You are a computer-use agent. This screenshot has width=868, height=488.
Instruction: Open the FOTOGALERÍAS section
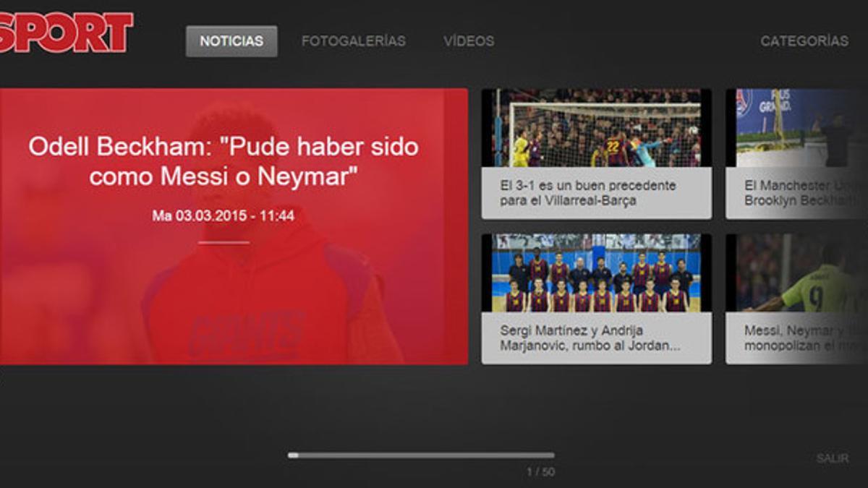[x=355, y=40]
